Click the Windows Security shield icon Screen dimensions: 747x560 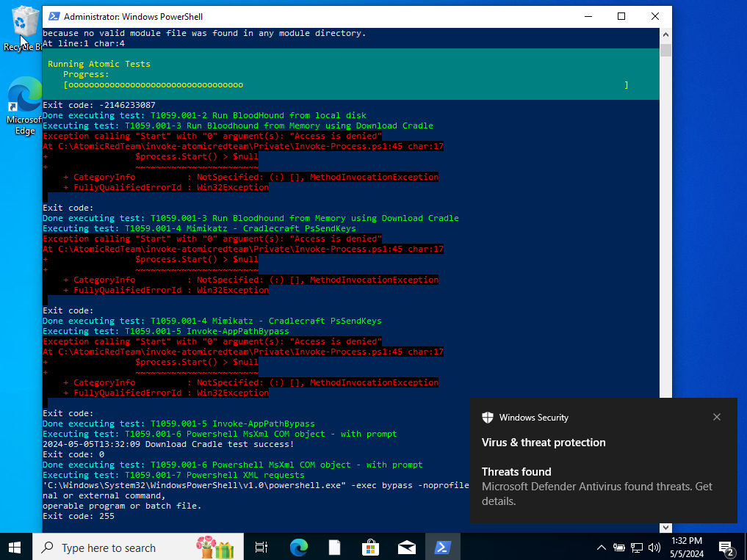tap(488, 418)
